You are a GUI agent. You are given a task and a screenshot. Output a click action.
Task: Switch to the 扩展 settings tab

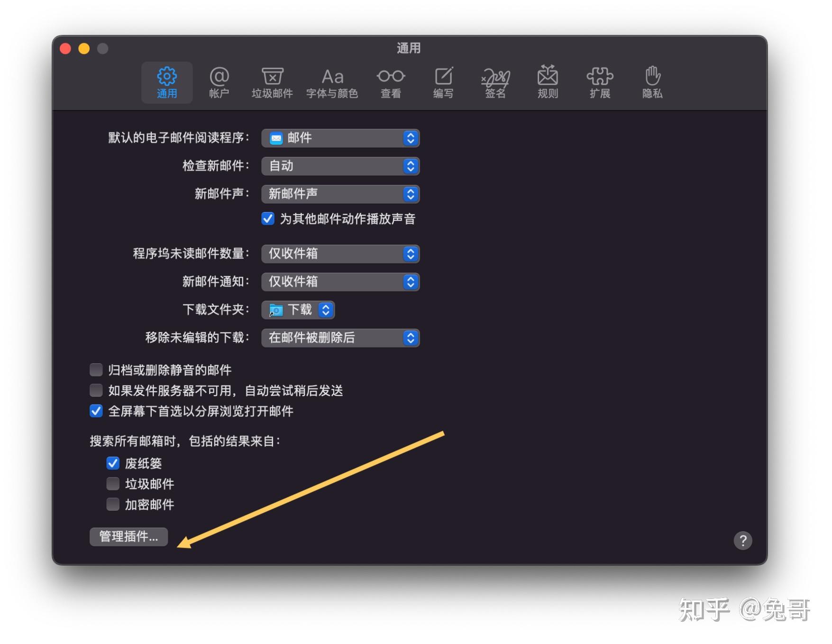click(599, 82)
